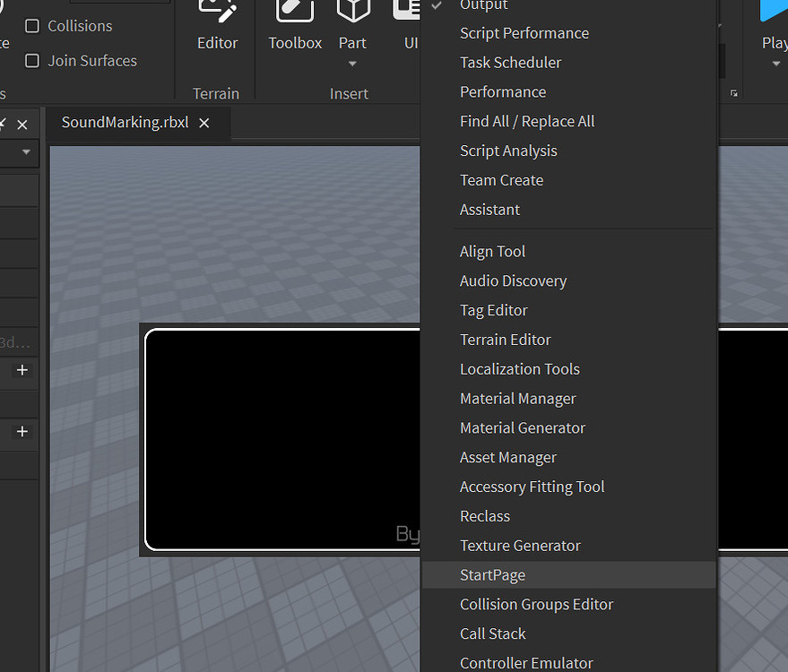Viewport: 788px width, 672px height.
Task: Open the left panel dropdown arrow
Action: pyautogui.click(x=26, y=151)
